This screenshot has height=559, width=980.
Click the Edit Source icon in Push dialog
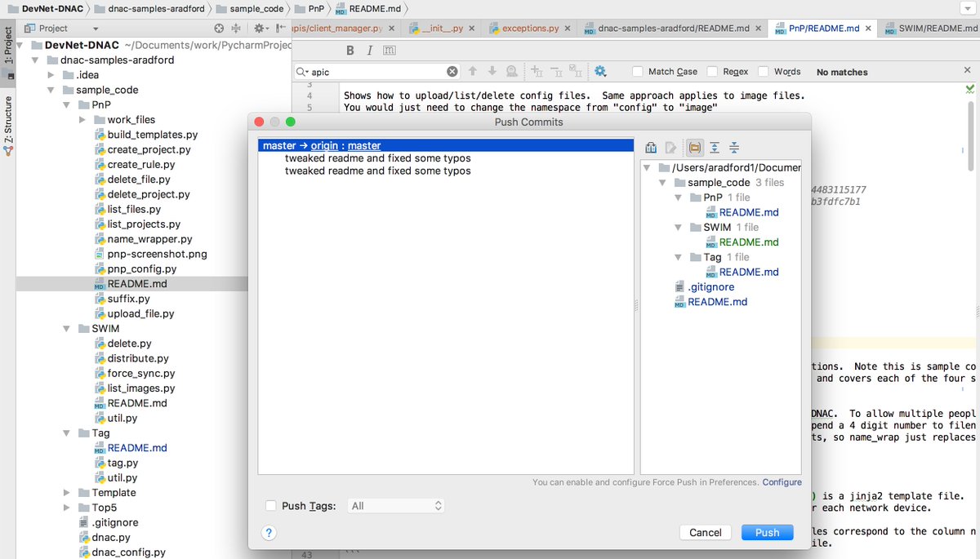tap(670, 148)
